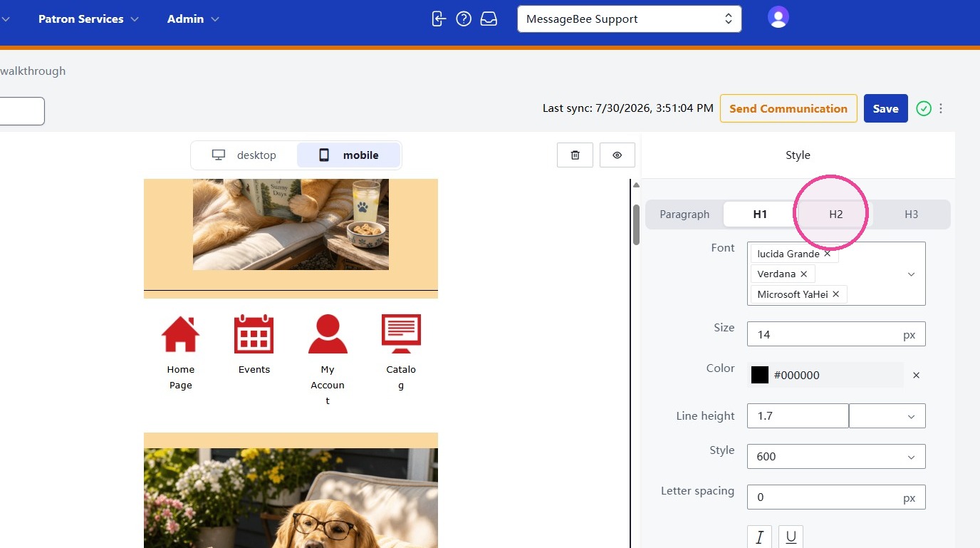Click the Size input field
980x548 pixels.
836,334
